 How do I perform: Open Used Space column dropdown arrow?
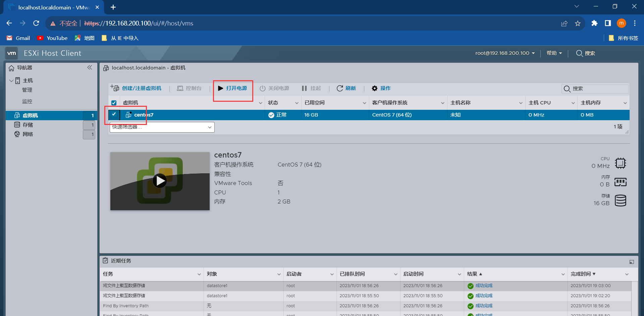[x=365, y=103]
